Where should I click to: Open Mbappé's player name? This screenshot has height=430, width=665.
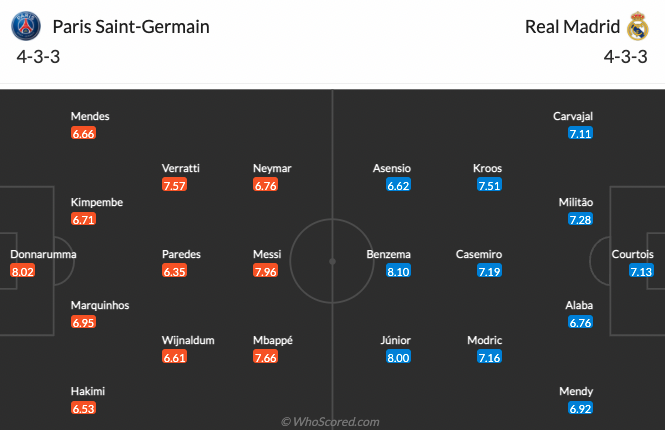(273, 340)
